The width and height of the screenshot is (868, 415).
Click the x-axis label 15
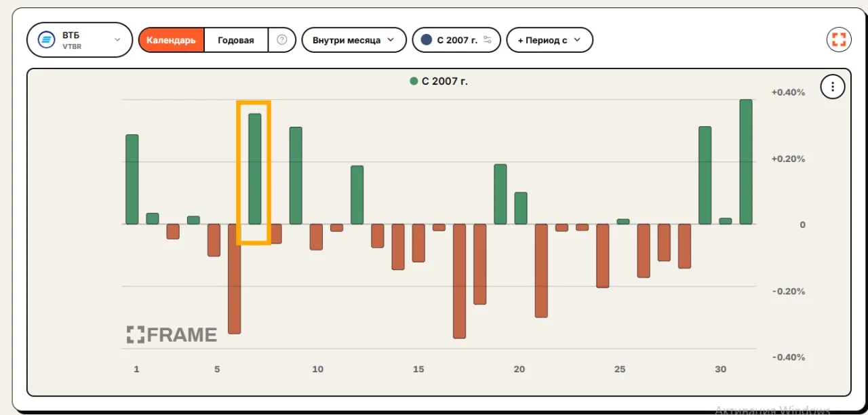(418, 369)
